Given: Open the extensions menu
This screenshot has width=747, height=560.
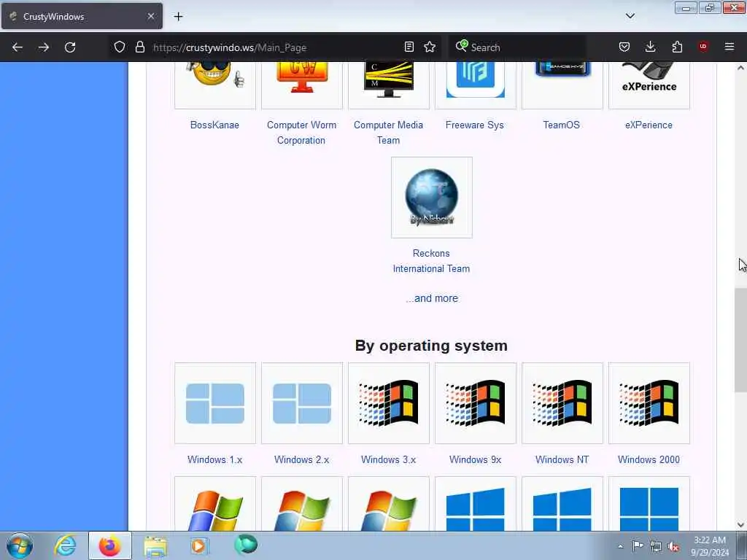Looking at the screenshot, I should tap(677, 47).
